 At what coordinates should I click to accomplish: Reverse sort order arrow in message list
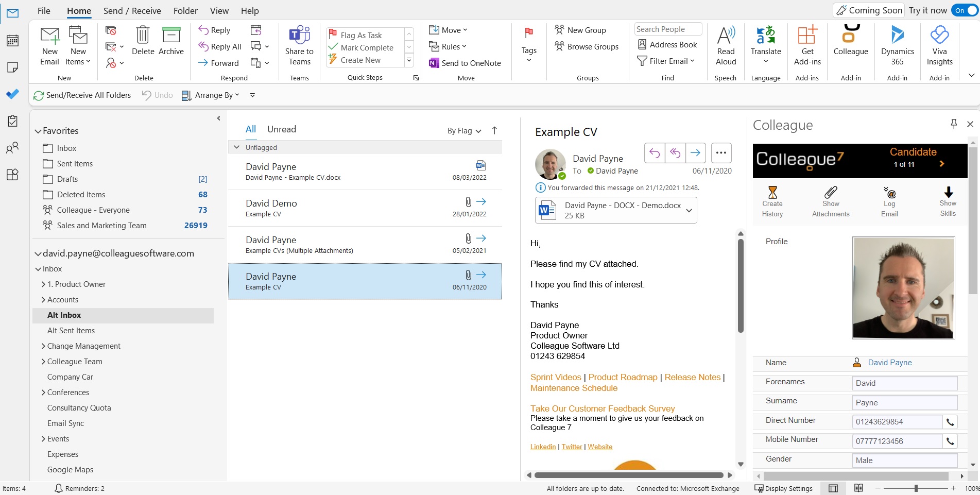pos(494,131)
